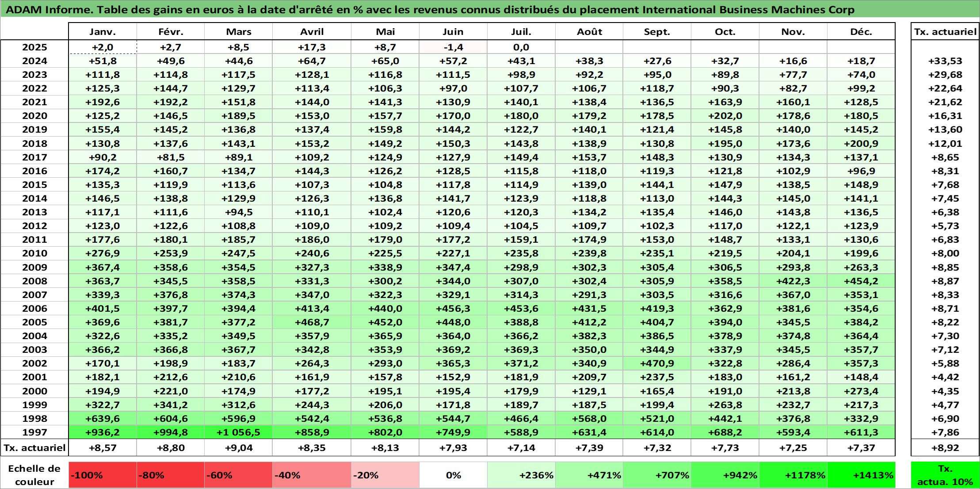Click the ADAM Informe title bar text

point(430,10)
